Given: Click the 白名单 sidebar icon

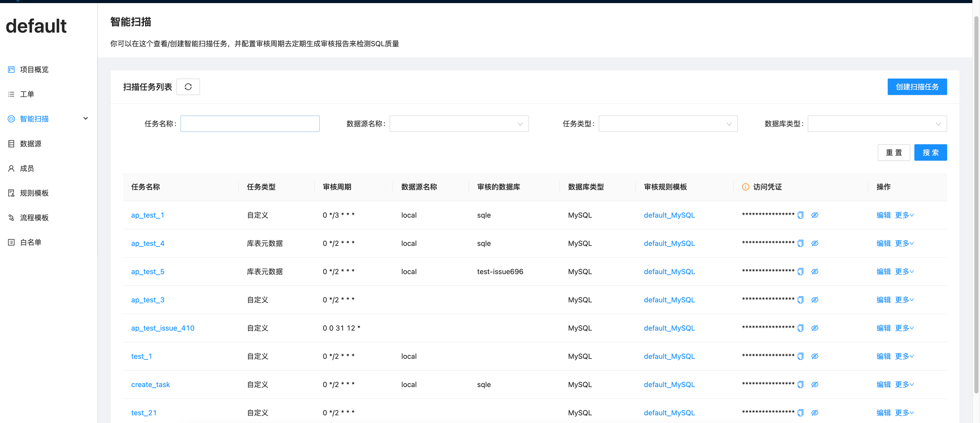Looking at the screenshot, I should [11, 242].
